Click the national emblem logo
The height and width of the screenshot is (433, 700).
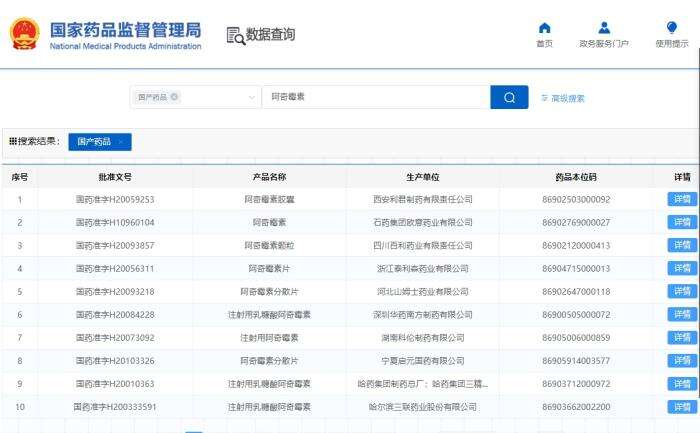pyautogui.click(x=24, y=35)
